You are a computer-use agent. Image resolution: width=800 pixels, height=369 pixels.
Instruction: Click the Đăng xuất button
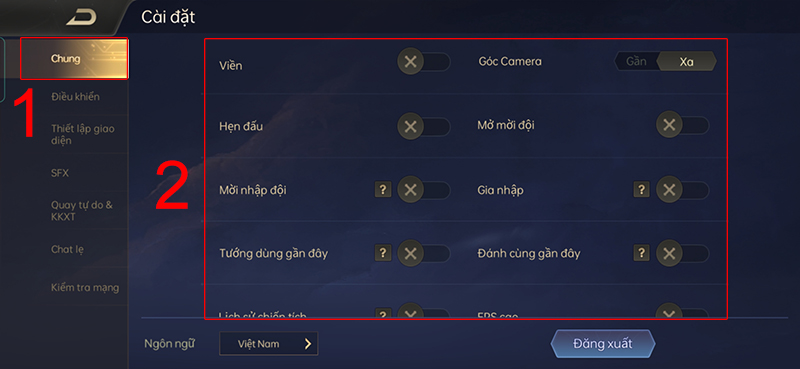pyautogui.click(x=603, y=343)
